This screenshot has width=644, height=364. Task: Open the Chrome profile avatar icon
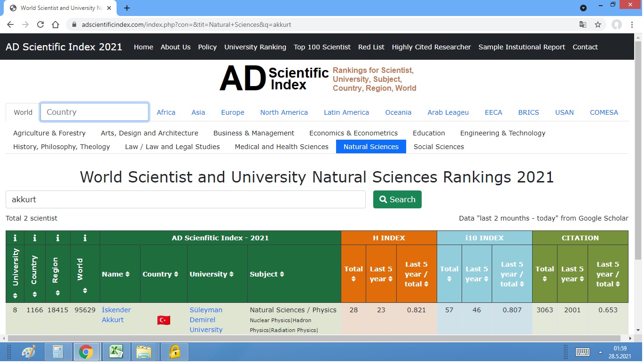[x=617, y=24]
